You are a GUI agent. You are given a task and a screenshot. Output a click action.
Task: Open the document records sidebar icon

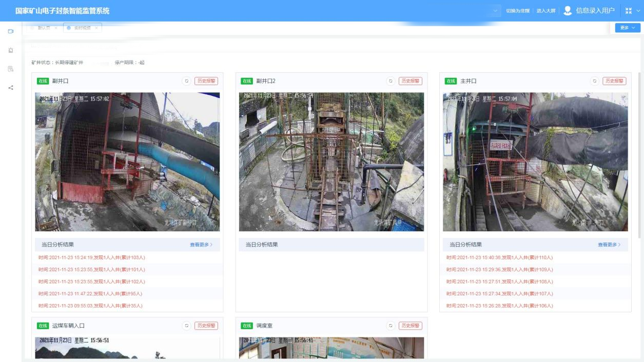(10, 69)
